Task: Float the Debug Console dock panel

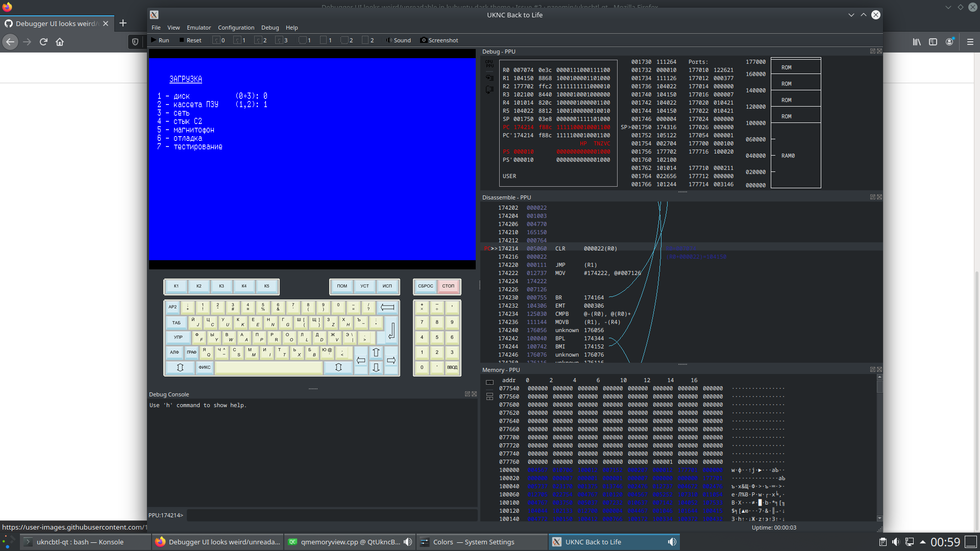Action: coord(467,394)
